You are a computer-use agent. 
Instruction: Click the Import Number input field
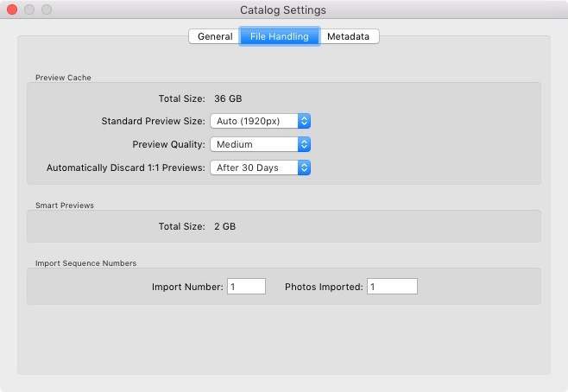(x=246, y=287)
